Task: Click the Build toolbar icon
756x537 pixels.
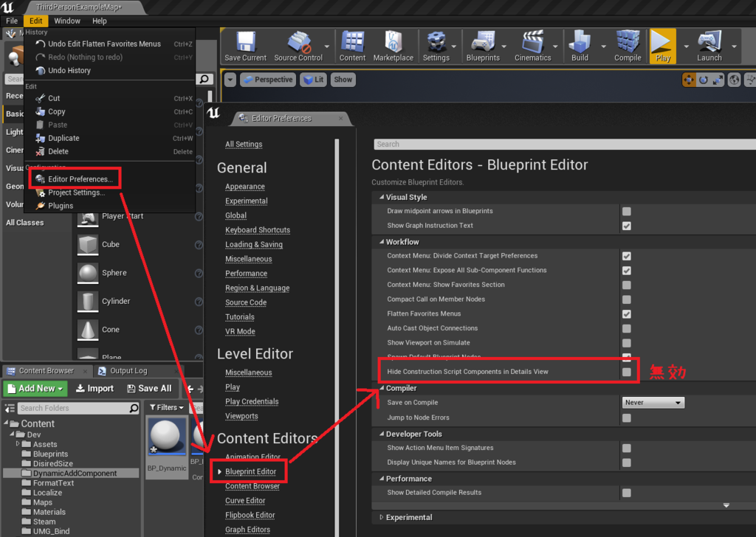Action: (x=580, y=42)
